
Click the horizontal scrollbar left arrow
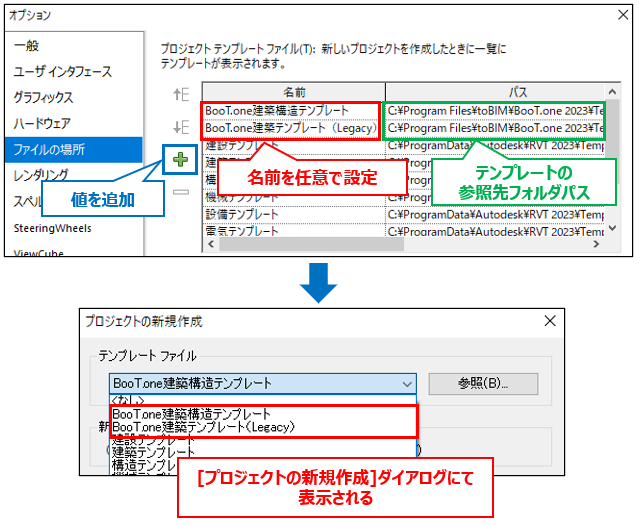[x=211, y=245]
